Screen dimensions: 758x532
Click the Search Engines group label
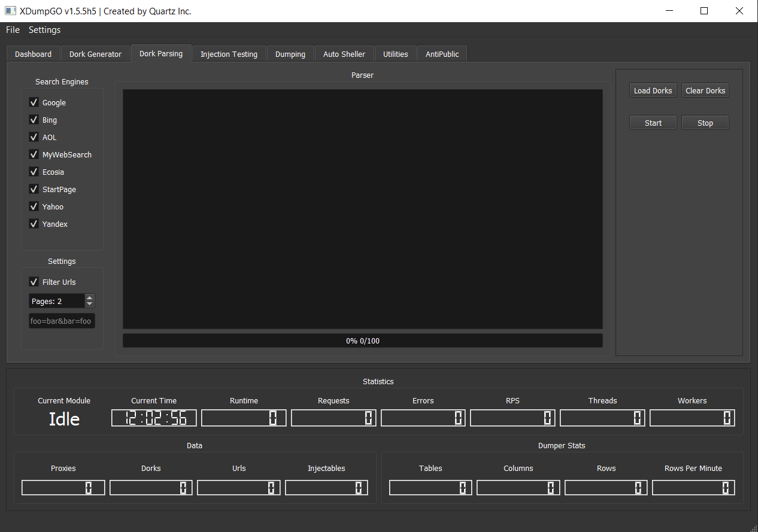pos(62,82)
